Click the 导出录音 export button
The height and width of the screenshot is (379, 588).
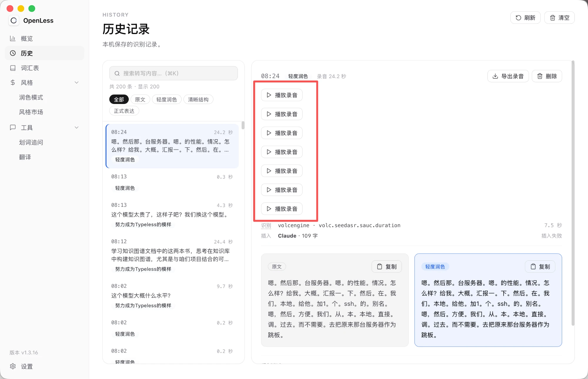(x=508, y=76)
